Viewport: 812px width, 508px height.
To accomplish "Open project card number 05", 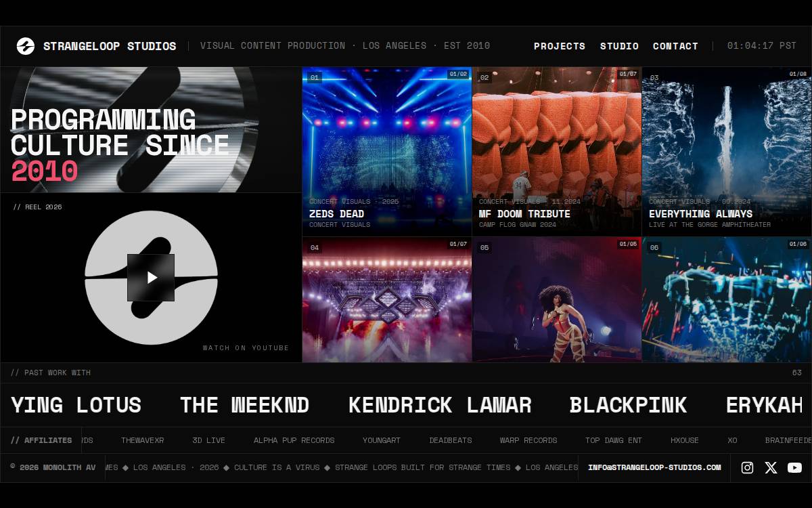I will click(x=557, y=299).
